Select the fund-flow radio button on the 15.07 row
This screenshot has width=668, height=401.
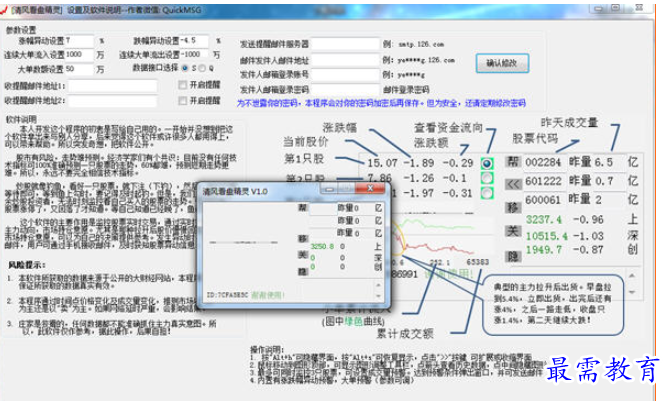(487, 163)
